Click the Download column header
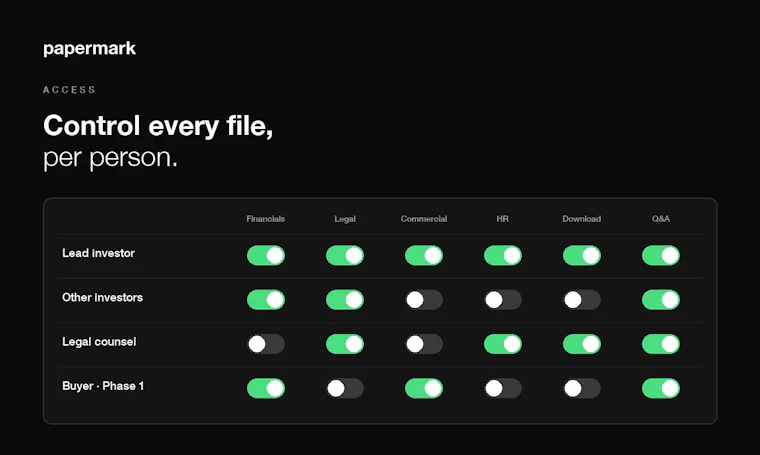 coord(582,219)
